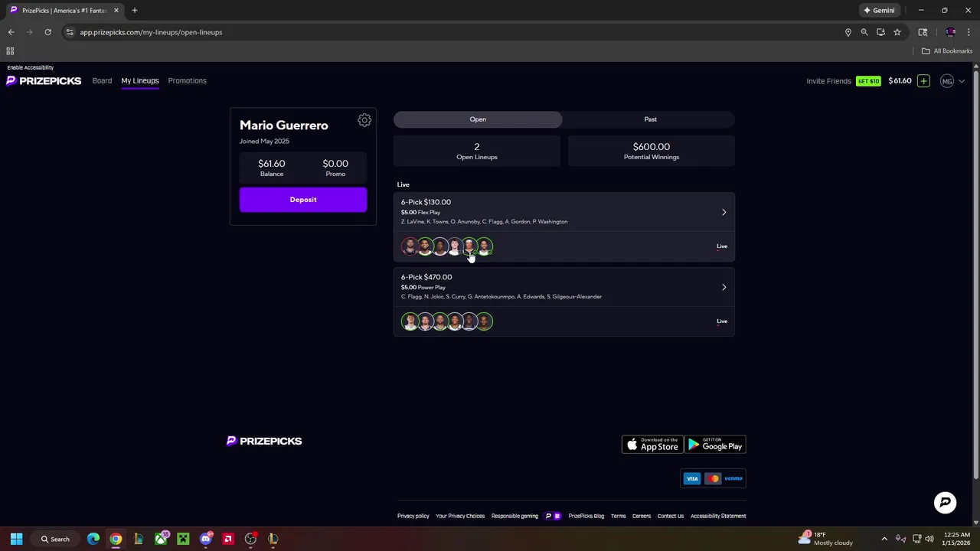The height and width of the screenshot is (551, 980).
Task: Switch to the Board tab
Action: point(102,80)
